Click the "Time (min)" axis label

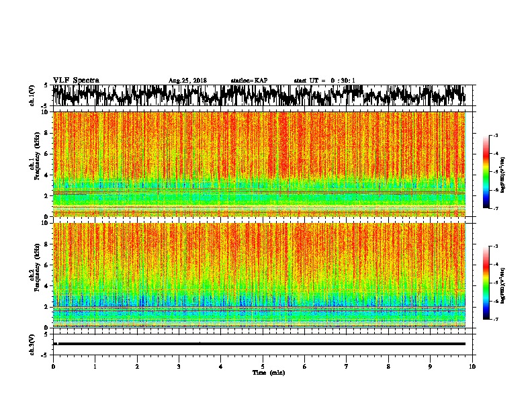coord(269,373)
